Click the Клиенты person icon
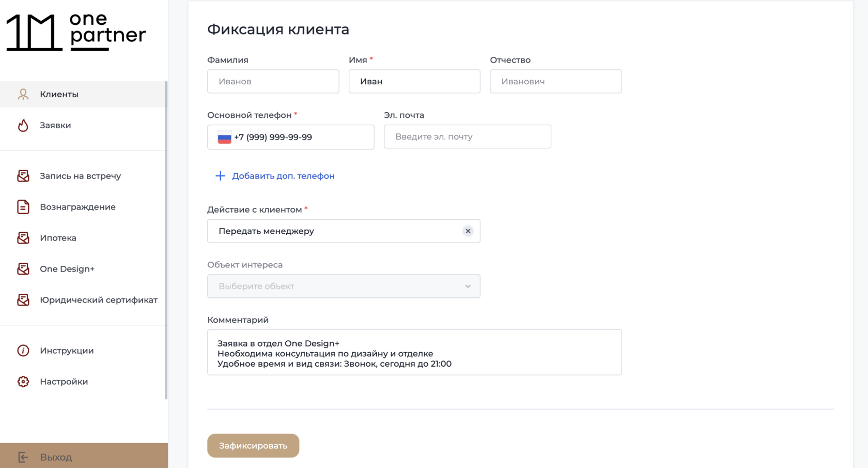 pos(23,94)
